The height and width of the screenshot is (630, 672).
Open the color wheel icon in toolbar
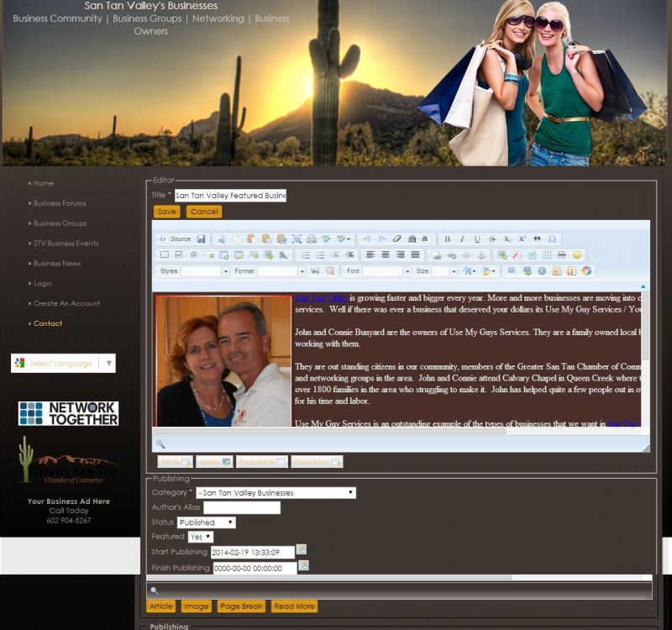point(586,270)
